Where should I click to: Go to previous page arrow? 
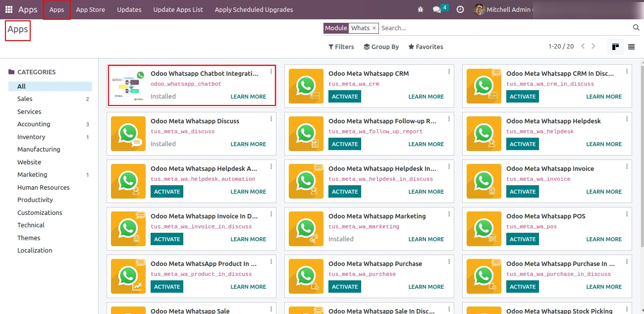(x=583, y=46)
